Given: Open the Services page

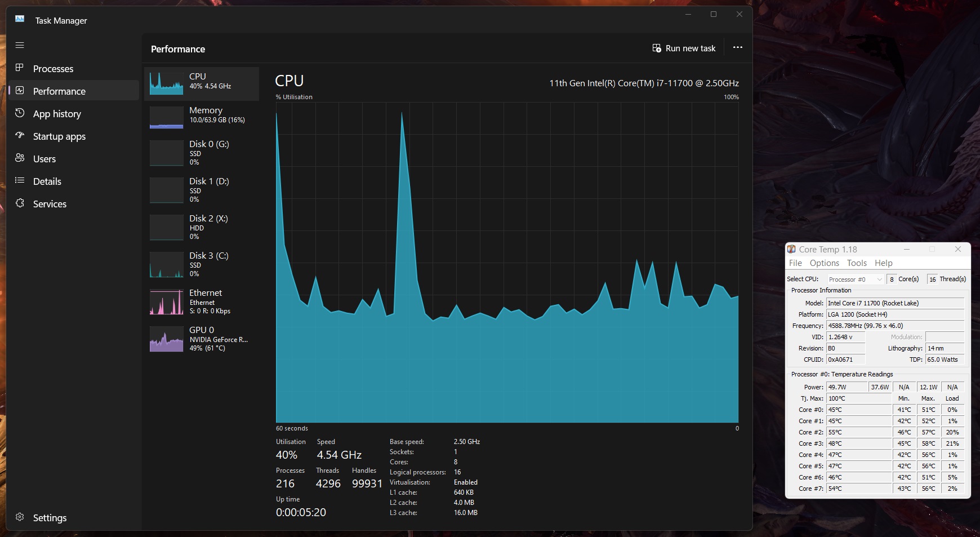Looking at the screenshot, I should (x=74, y=204).
